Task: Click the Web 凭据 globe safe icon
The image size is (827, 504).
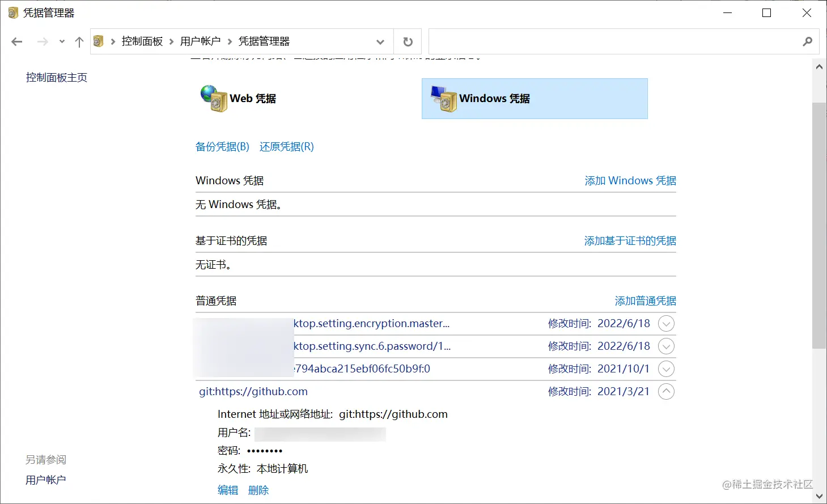Action: point(214,99)
